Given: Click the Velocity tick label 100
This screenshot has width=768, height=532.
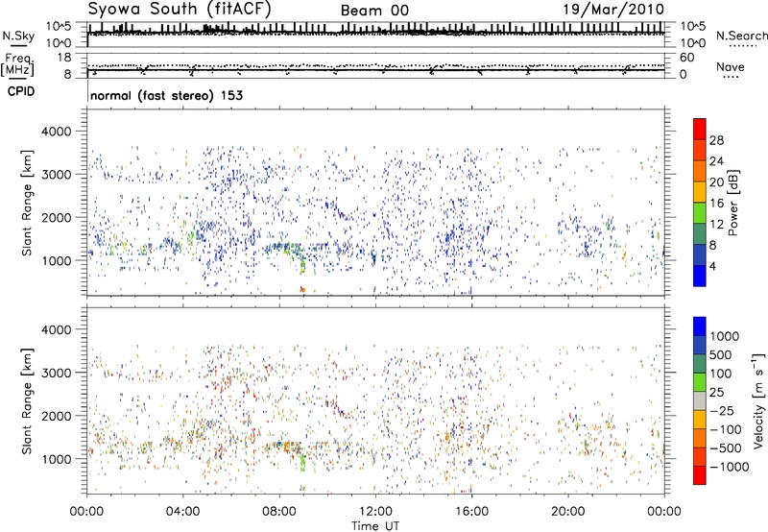Looking at the screenshot, I should pos(721,374).
